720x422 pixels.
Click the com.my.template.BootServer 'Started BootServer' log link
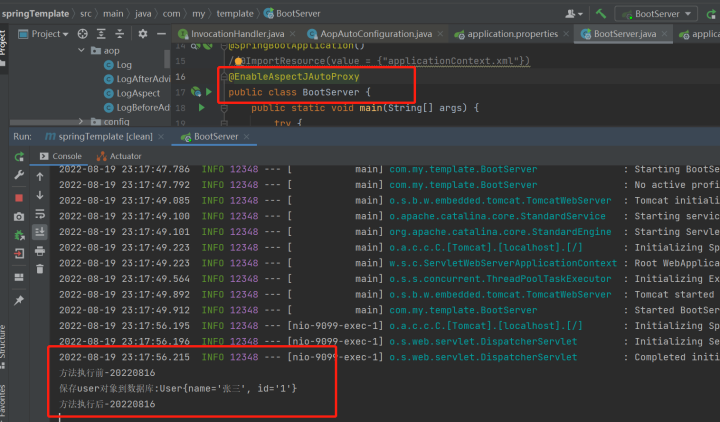463,310
